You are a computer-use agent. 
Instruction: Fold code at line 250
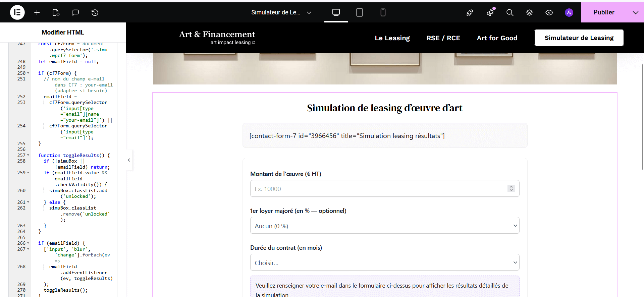(28, 73)
